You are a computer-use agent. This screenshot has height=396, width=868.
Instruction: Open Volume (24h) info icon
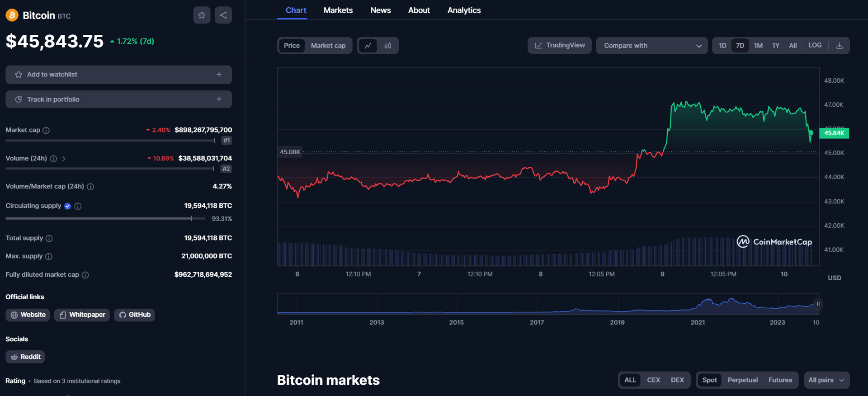(53, 159)
